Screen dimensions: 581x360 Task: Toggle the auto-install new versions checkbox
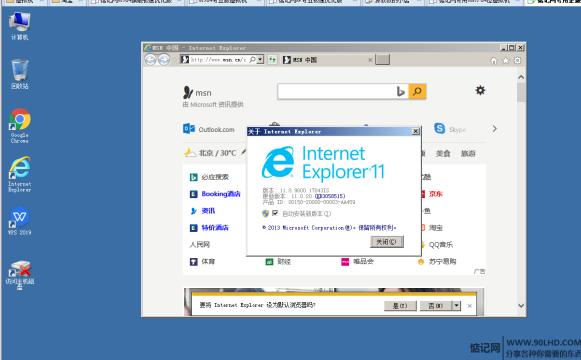point(275,213)
